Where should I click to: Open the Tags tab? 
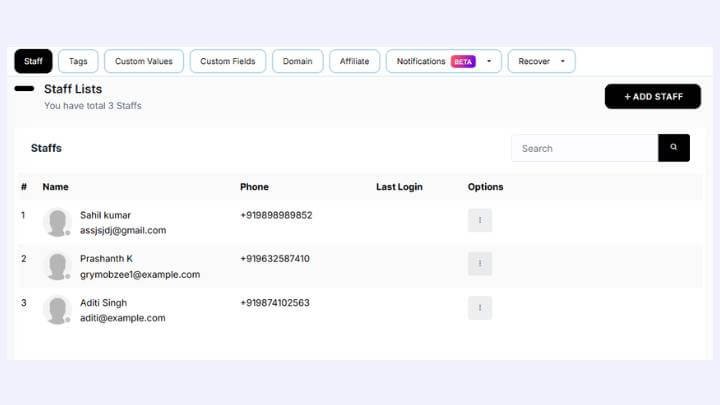(x=78, y=61)
